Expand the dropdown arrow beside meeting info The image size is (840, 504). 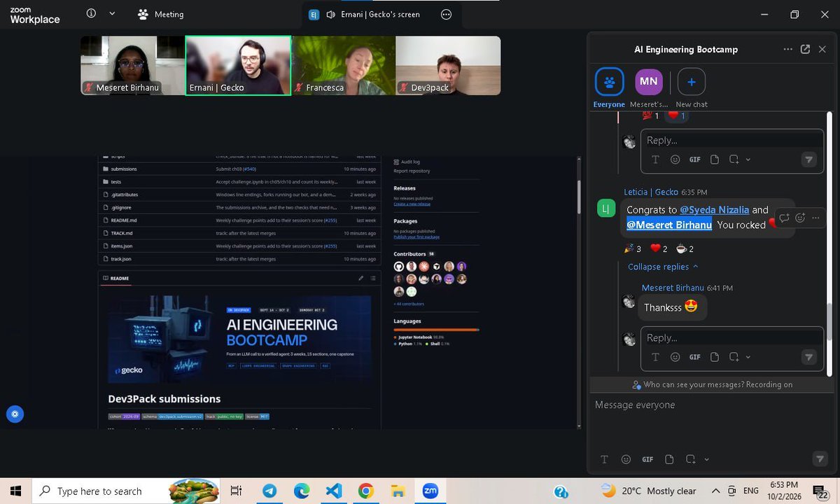[112, 13]
